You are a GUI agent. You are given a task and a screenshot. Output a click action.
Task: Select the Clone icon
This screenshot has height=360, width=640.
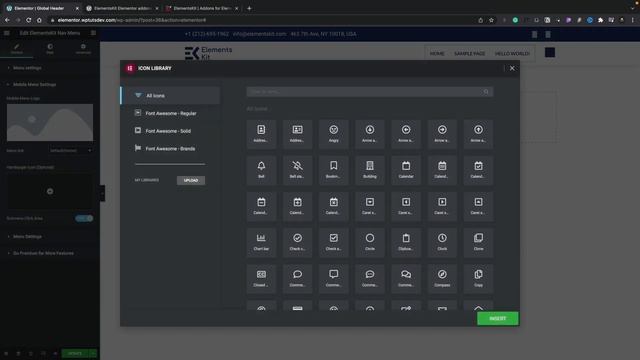[x=478, y=242]
